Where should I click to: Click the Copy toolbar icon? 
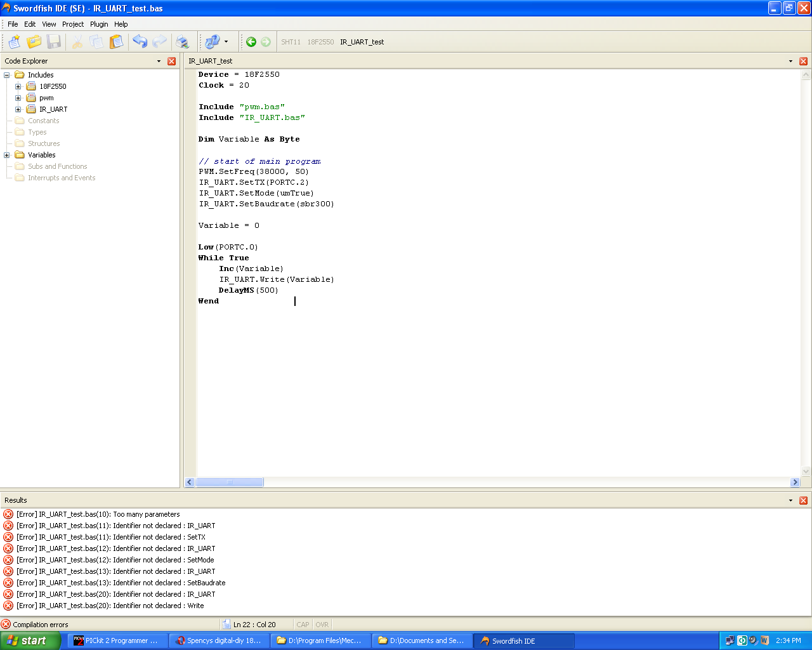click(96, 42)
